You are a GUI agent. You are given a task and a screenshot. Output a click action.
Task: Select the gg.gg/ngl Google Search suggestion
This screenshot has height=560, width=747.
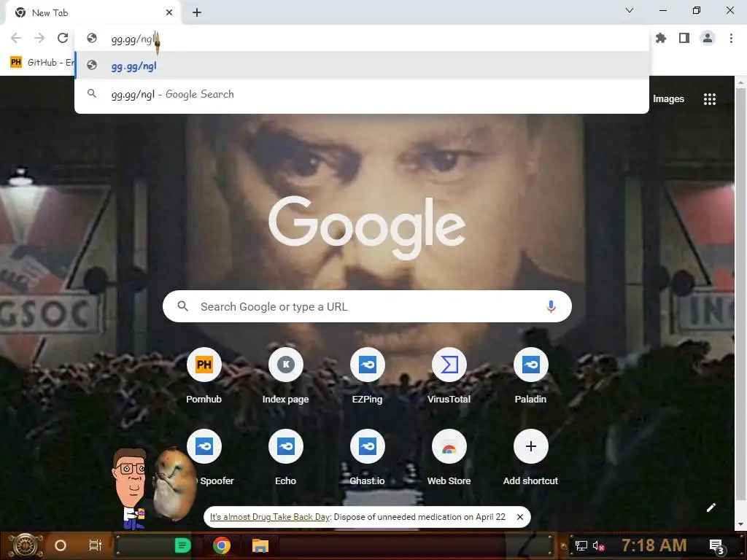[x=362, y=94]
